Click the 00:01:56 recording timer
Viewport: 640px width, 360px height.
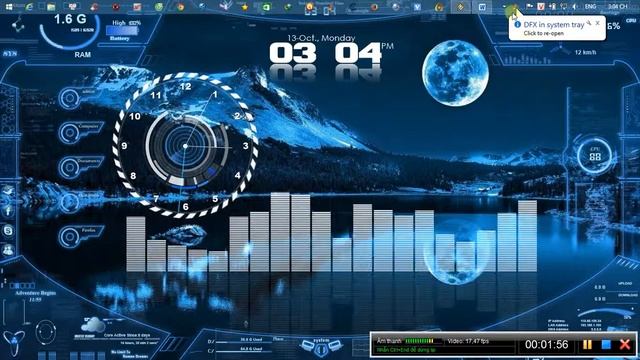coord(547,344)
